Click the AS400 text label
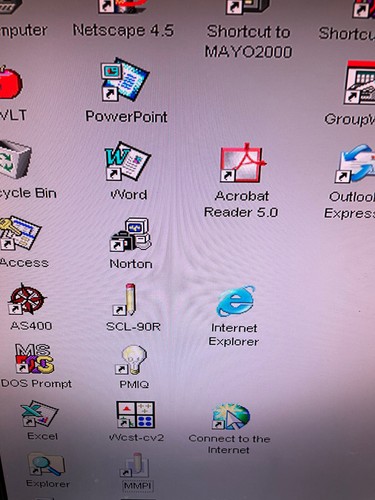The image size is (375, 500). click(x=31, y=325)
